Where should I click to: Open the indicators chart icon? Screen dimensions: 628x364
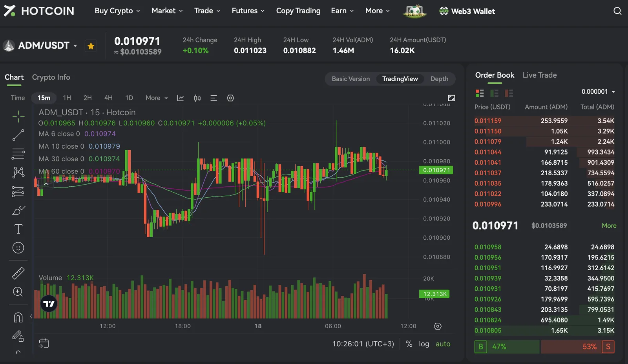pos(181,98)
